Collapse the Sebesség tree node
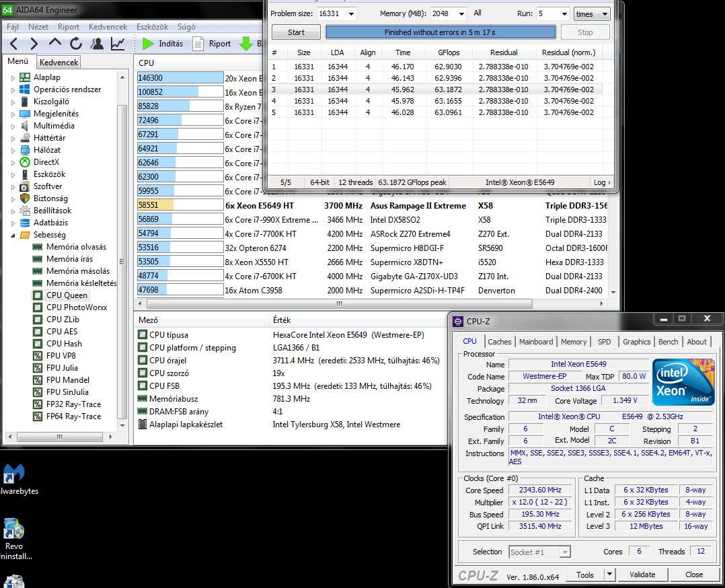 coord(13,235)
